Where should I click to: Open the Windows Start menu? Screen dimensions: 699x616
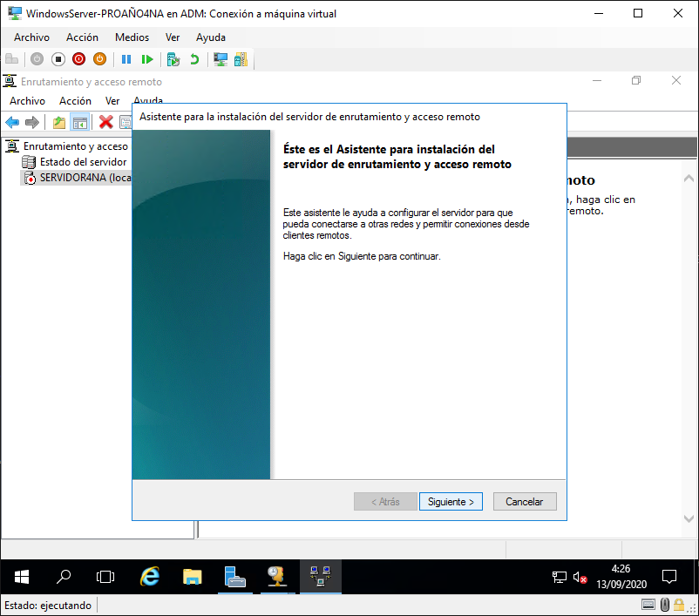22,577
